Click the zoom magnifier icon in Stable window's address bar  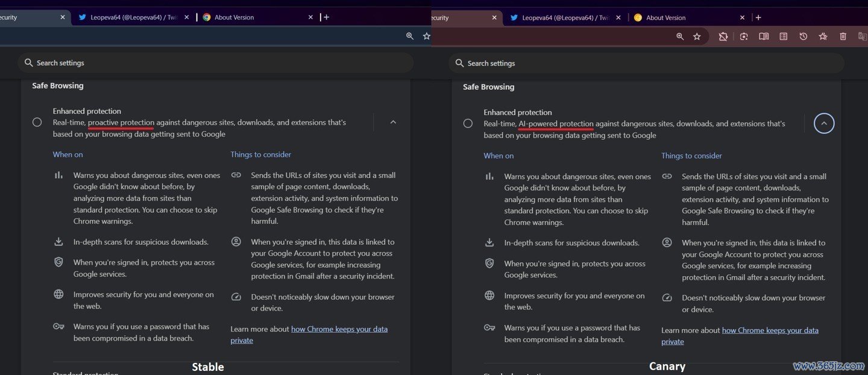pos(410,36)
